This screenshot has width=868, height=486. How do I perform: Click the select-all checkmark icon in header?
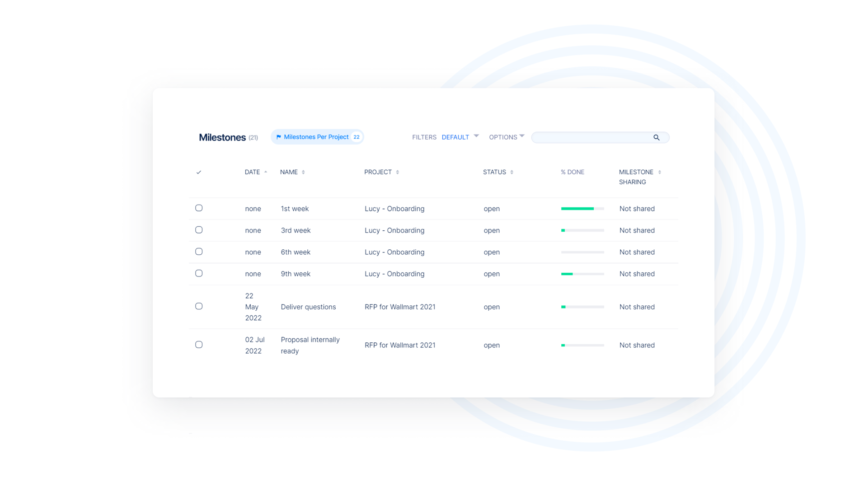tap(199, 173)
